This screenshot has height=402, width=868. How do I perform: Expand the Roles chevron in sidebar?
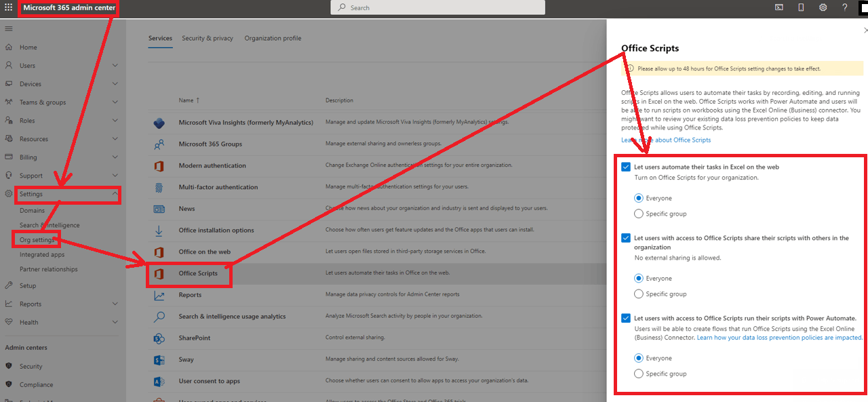[x=115, y=121]
